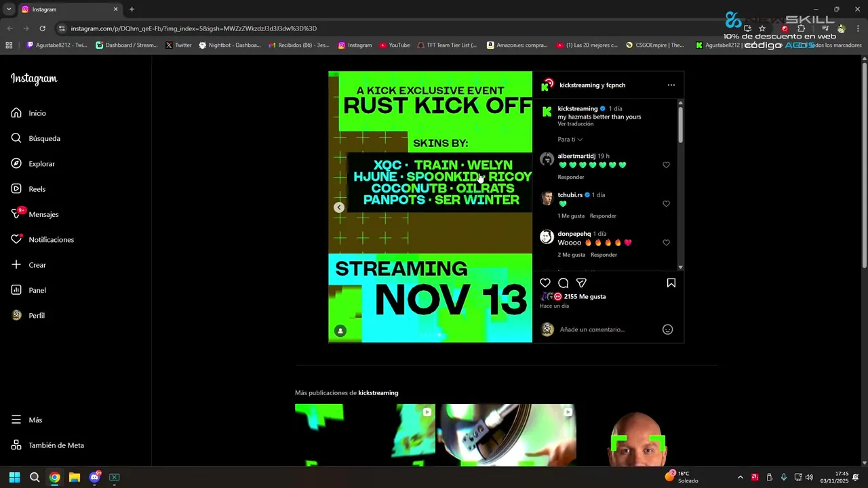
Task: Click the comment bubble icon under post
Action: click(x=564, y=283)
